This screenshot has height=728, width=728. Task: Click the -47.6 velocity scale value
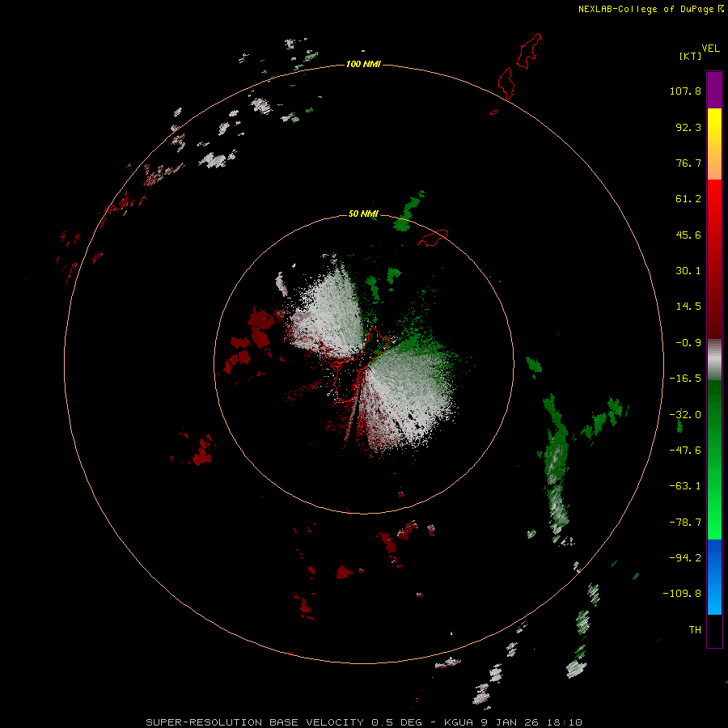(685, 451)
